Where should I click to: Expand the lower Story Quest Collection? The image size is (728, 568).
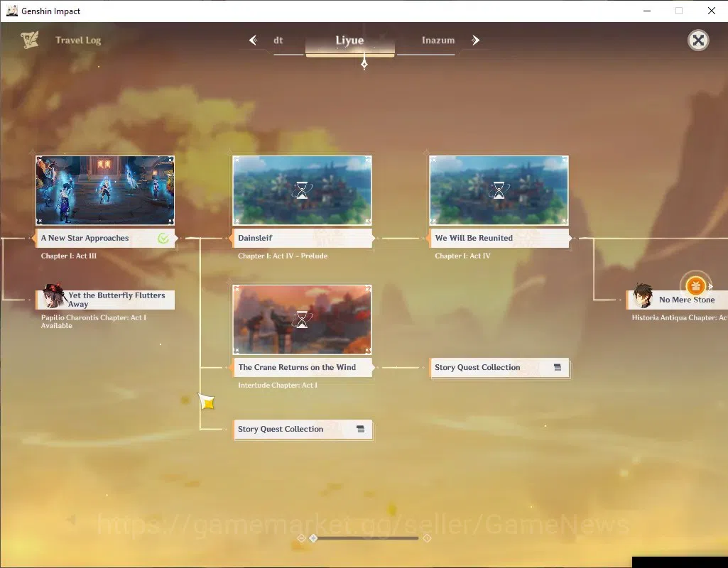(x=303, y=430)
